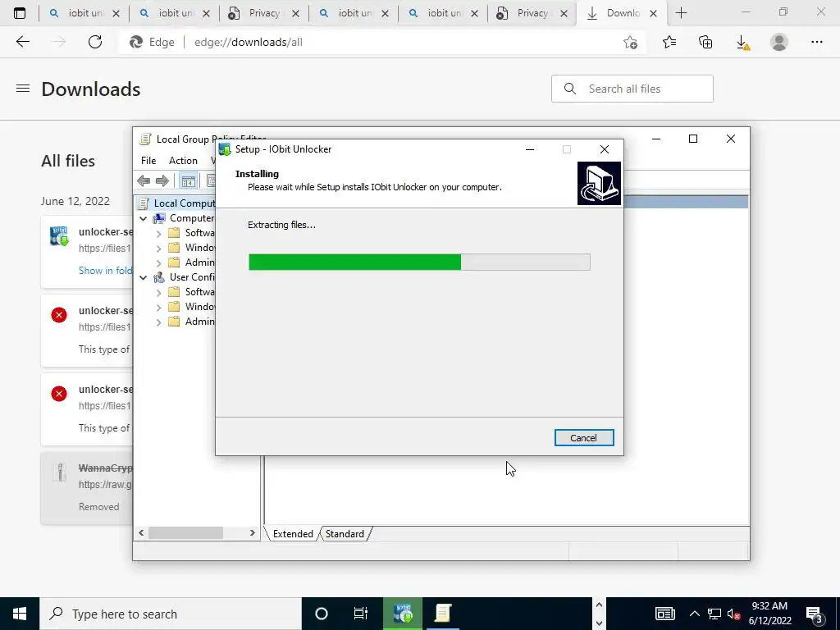This screenshot has width=840, height=630.
Task: Switch to the second Privacy tab
Action: pyautogui.click(x=532, y=13)
